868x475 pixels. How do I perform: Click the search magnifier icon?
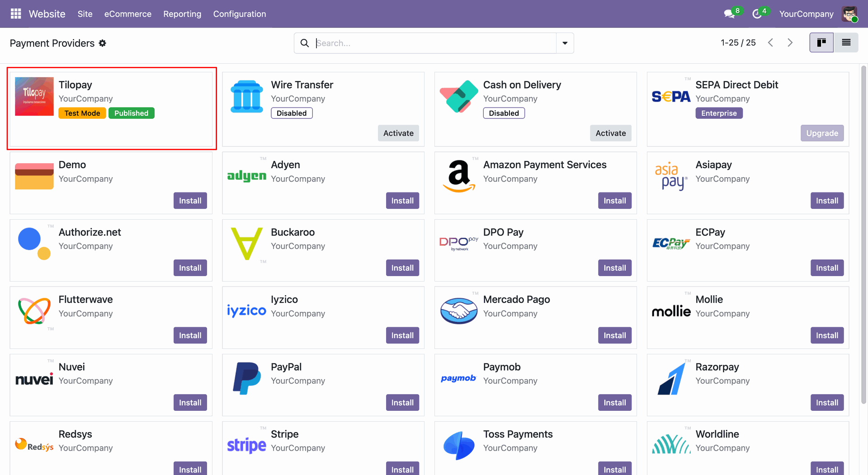click(305, 43)
